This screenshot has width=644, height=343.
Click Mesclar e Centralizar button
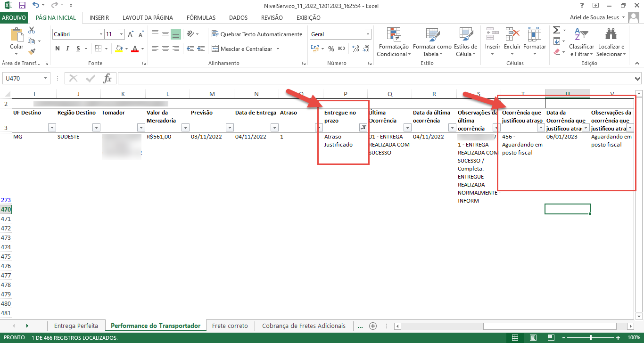point(246,49)
